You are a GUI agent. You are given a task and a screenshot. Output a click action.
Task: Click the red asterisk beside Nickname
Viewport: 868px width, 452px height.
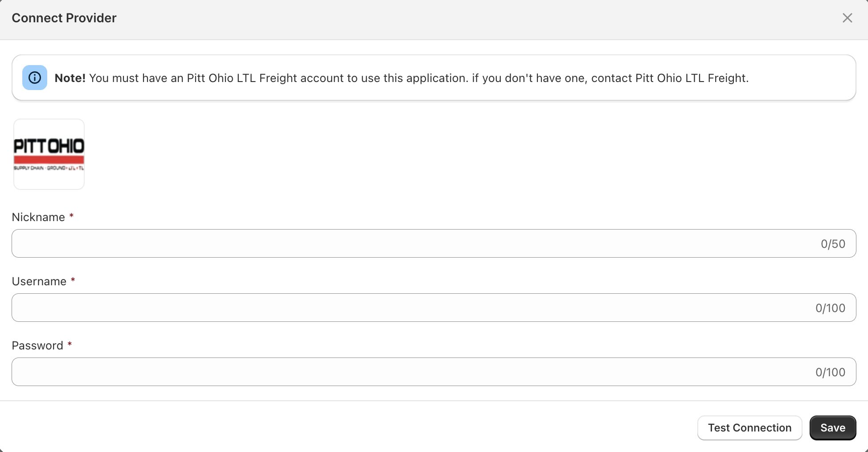pos(71,216)
